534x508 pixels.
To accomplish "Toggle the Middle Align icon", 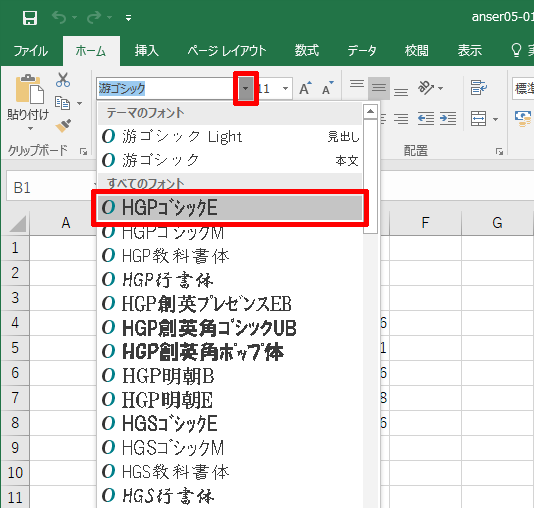I will pos(379,88).
